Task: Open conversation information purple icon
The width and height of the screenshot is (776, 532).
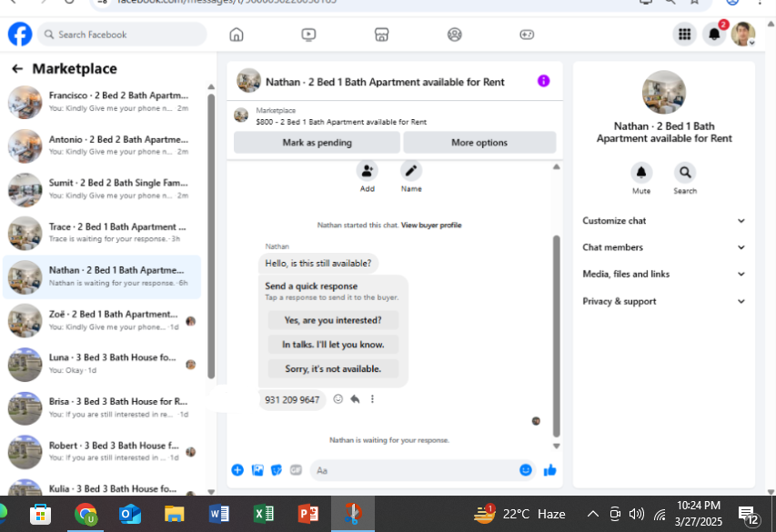Action: 543,81
